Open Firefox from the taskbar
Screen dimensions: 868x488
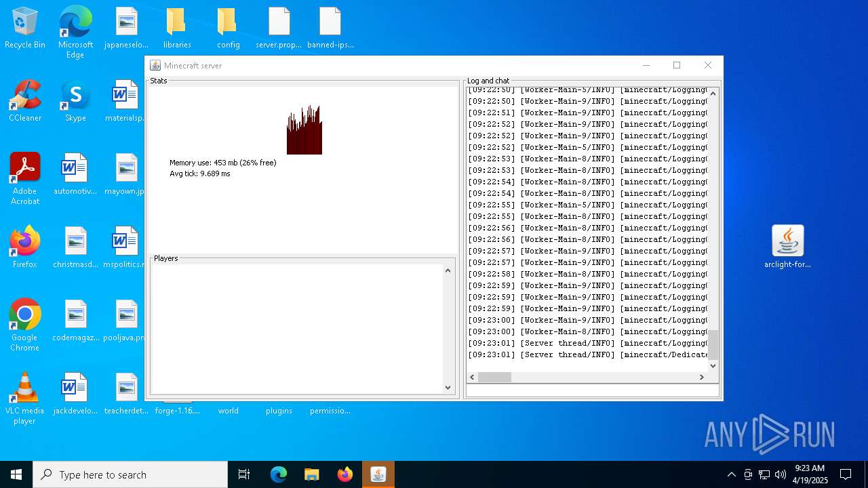pos(345,474)
